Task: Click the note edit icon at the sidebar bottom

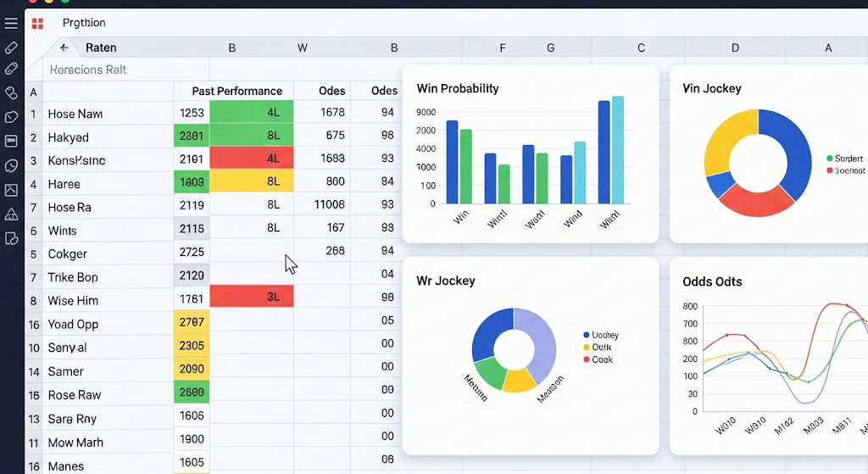Action: pyautogui.click(x=11, y=238)
